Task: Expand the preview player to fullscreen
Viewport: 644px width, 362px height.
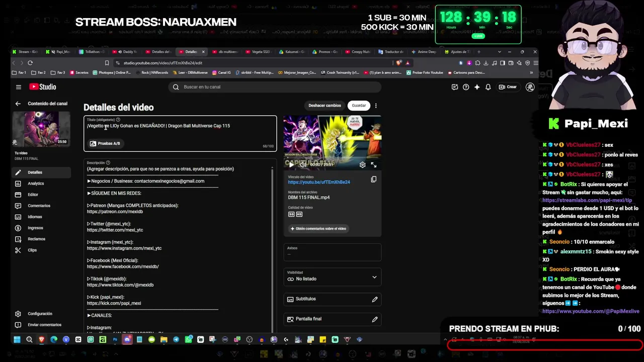Action: (x=373, y=164)
